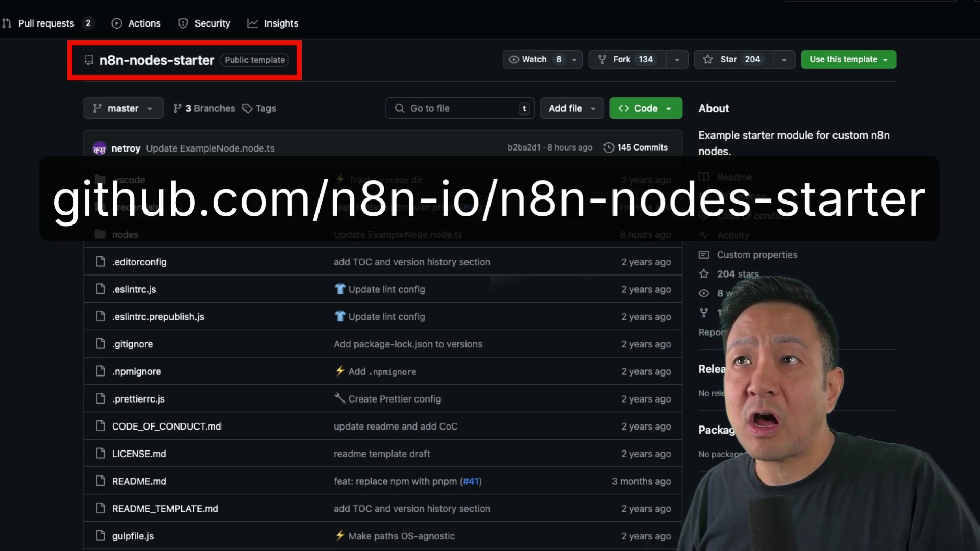Open the Tags link
The image size is (980, 551).
(x=259, y=108)
